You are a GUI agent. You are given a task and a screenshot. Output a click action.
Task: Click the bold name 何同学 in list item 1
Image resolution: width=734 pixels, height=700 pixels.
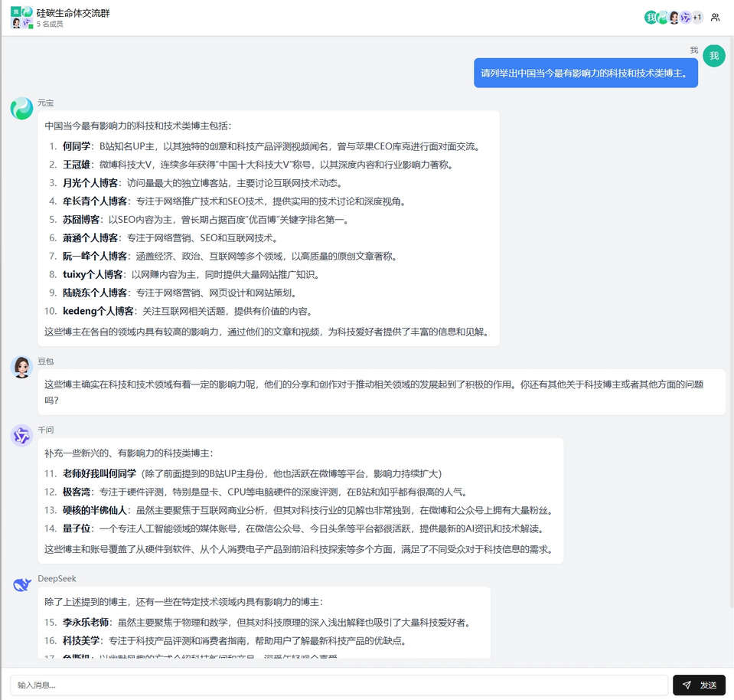point(77,146)
